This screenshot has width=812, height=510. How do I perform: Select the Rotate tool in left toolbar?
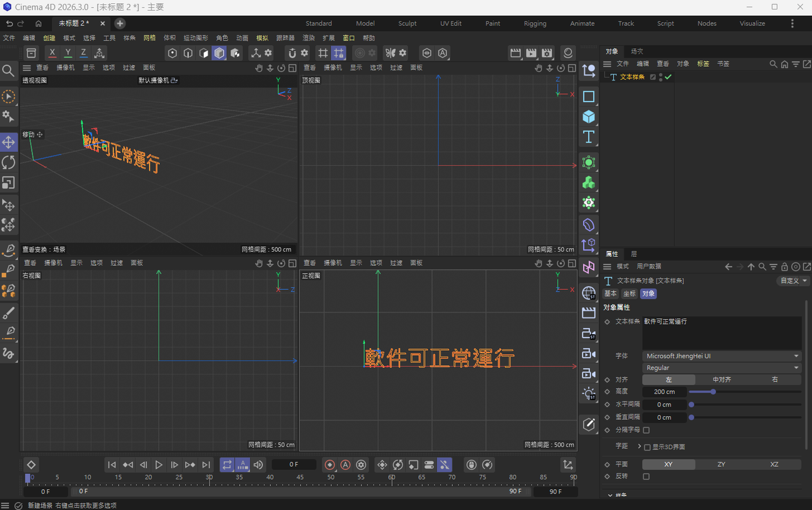pyautogui.click(x=8, y=162)
